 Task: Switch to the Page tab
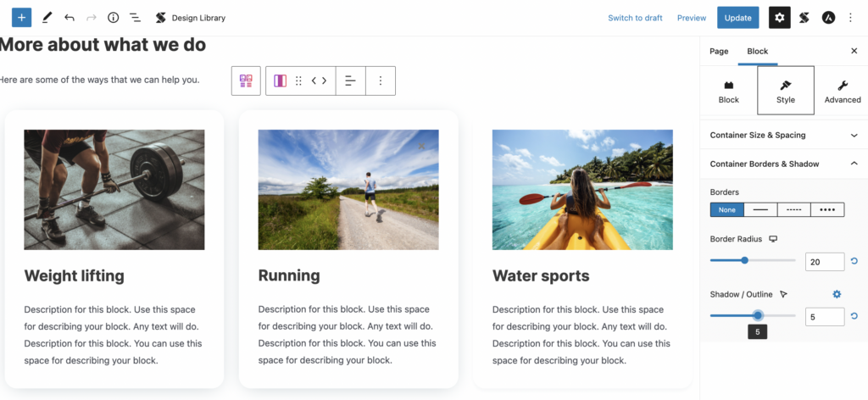pyautogui.click(x=719, y=51)
